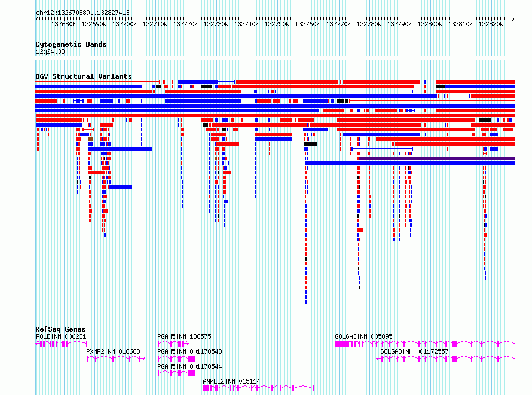Click the long blue variant bar beneath the purple bar
The image size is (532, 395).
pos(411,163)
